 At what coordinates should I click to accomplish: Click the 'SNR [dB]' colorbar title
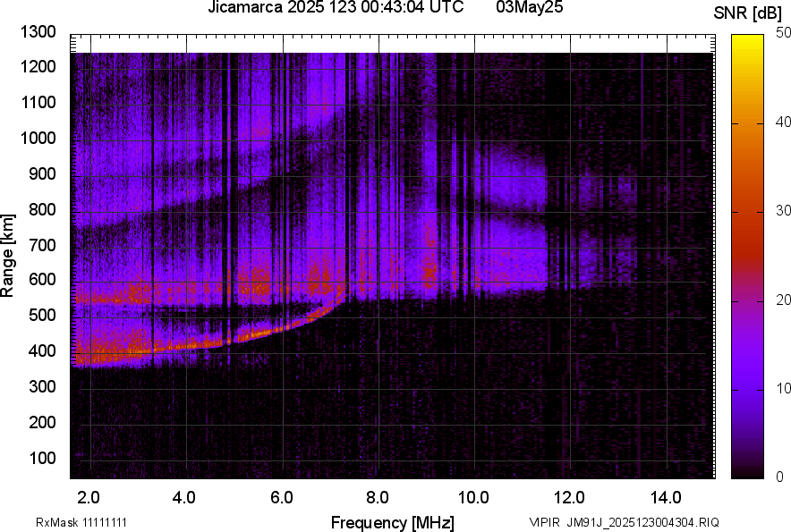point(748,13)
